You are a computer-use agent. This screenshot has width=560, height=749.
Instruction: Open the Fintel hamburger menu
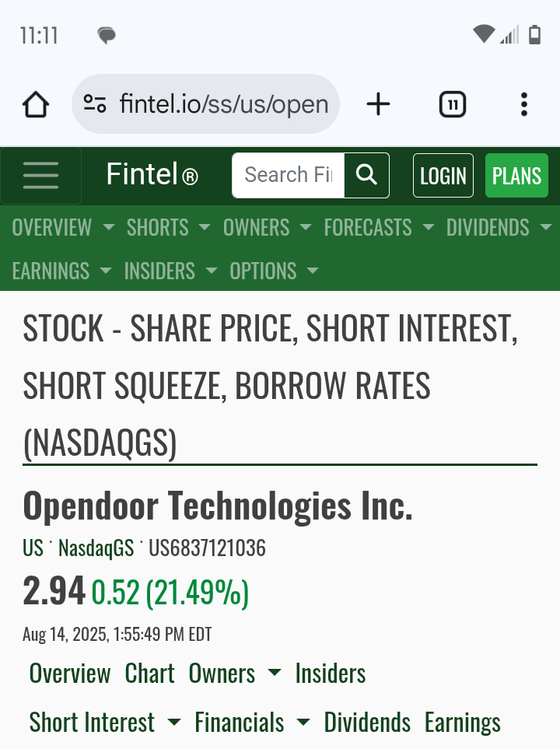(40, 175)
